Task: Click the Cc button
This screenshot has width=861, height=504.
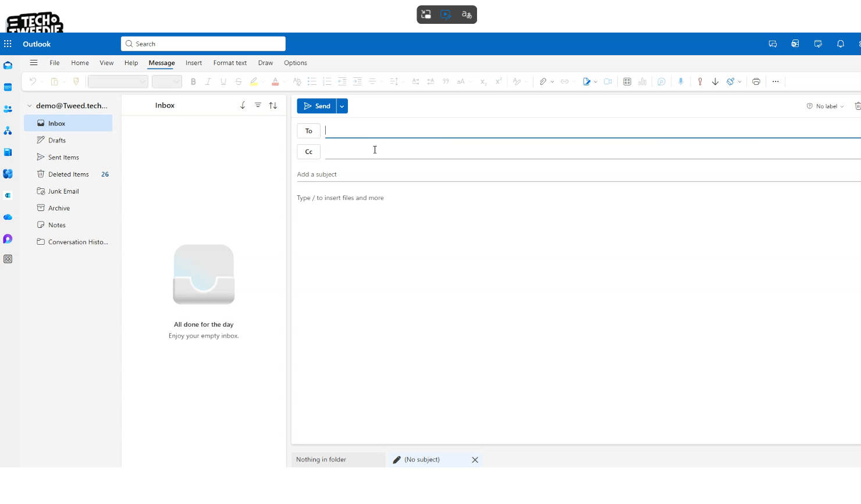Action: pyautogui.click(x=308, y=152)
